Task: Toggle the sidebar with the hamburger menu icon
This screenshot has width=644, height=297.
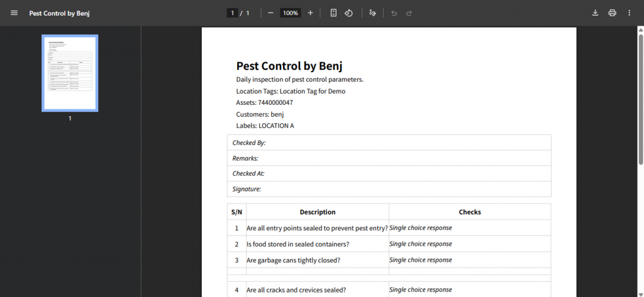Action: pyautogui.click(x=14, y=13)
